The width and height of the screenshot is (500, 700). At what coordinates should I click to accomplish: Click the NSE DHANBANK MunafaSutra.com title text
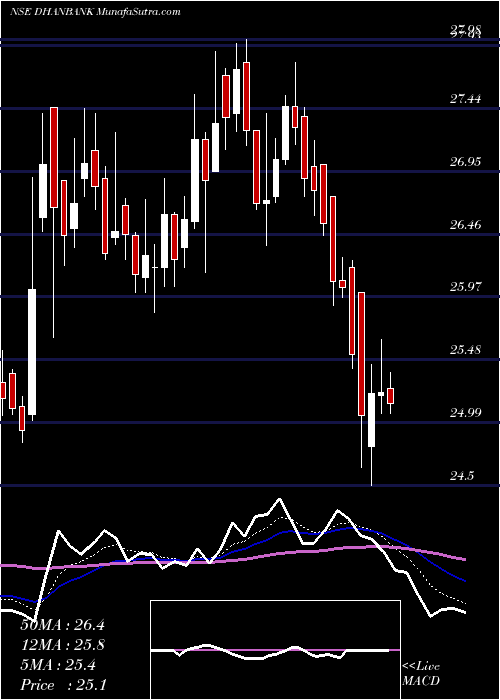[95, 12]
